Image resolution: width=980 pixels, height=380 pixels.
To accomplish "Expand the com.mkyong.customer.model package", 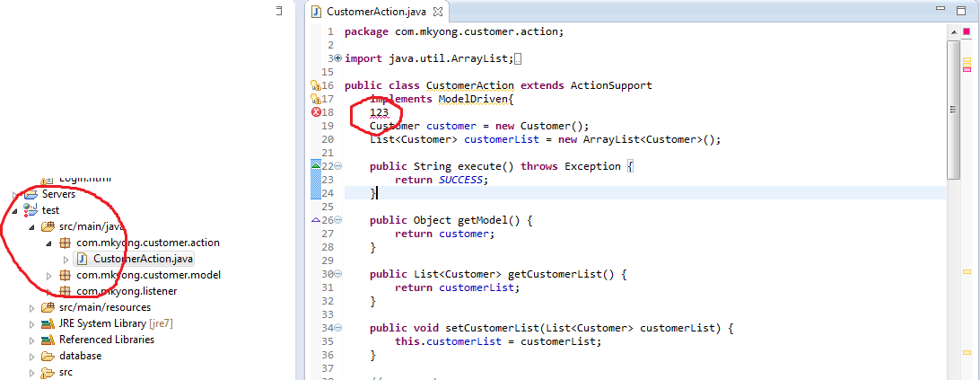I will point(49,276).
